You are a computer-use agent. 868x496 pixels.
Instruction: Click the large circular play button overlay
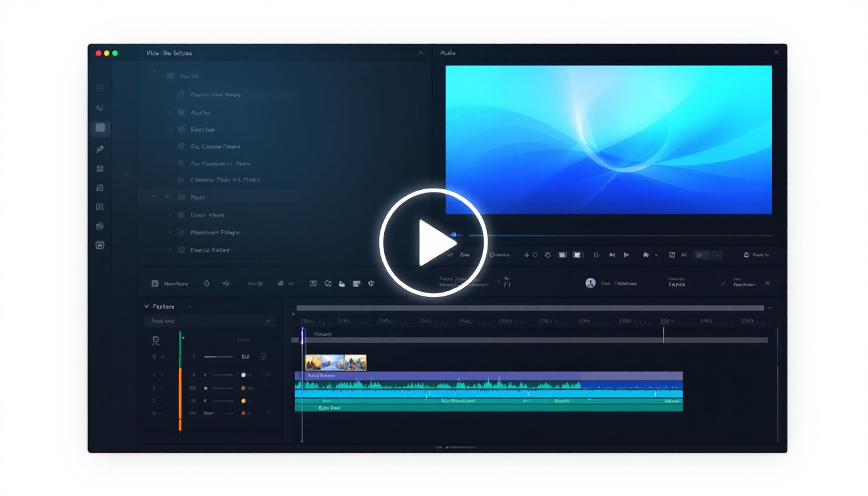[433, 242]
